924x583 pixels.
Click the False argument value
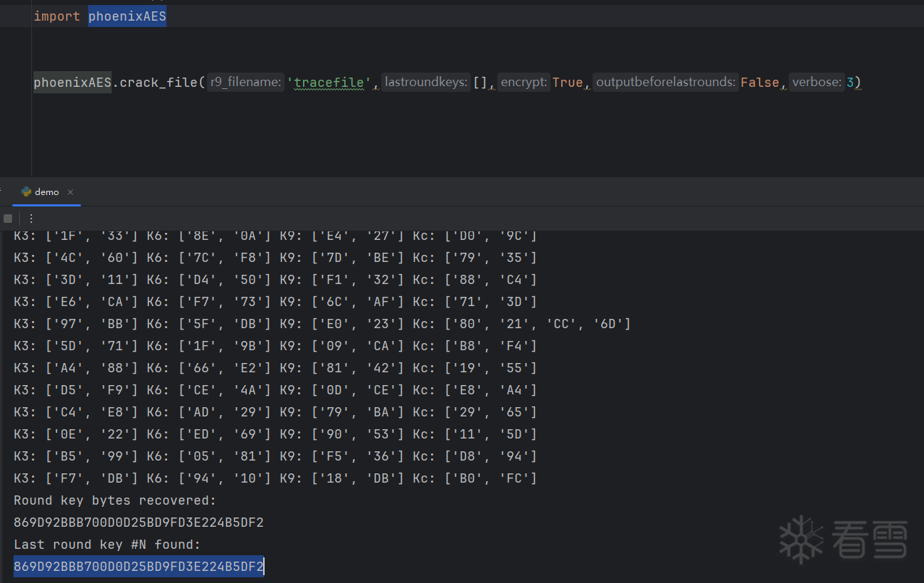(x=760, y=83)
